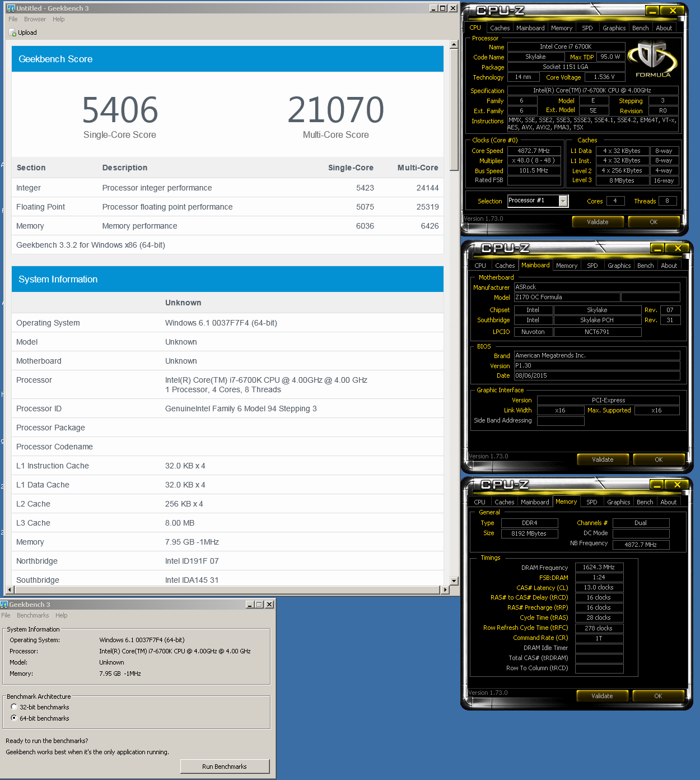
Task: Switch to CPU tab in middle CPU-Z window
Action: click(480, 266)
